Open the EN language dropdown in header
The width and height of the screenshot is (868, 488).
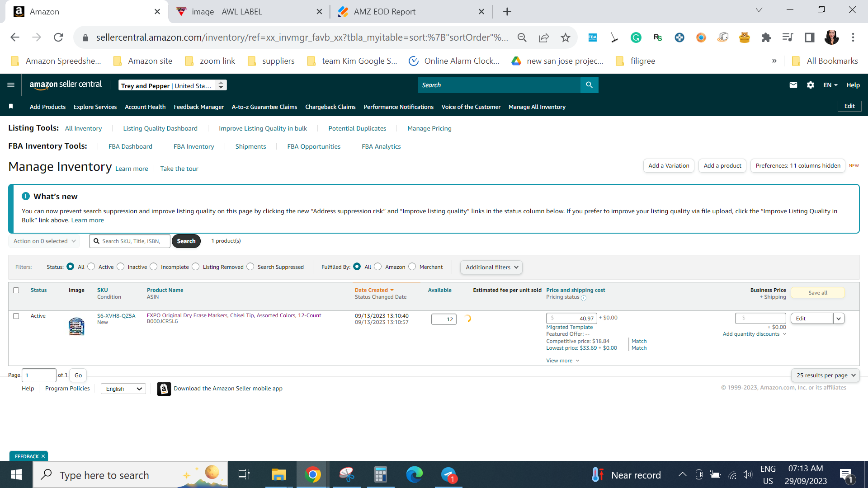pos(830,85)
